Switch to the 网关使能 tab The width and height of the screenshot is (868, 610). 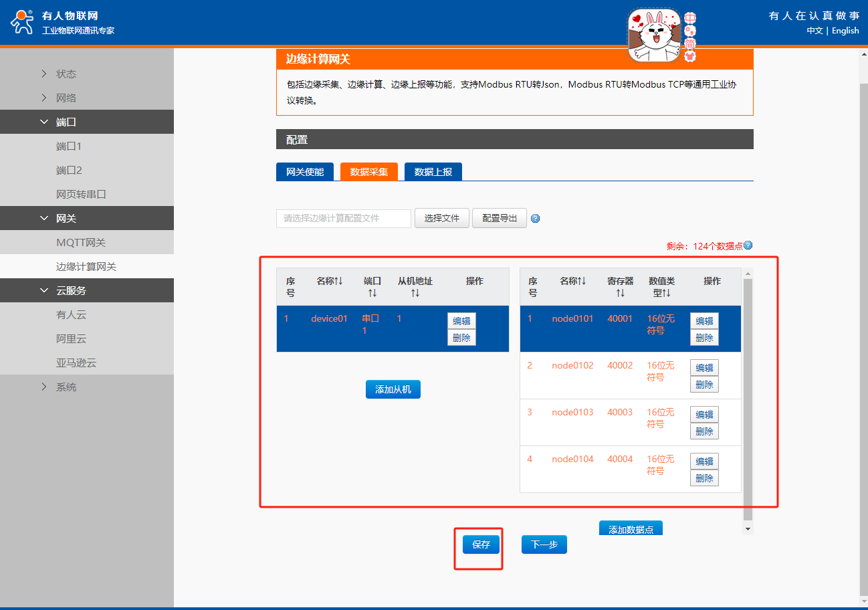tap(304, 172)
